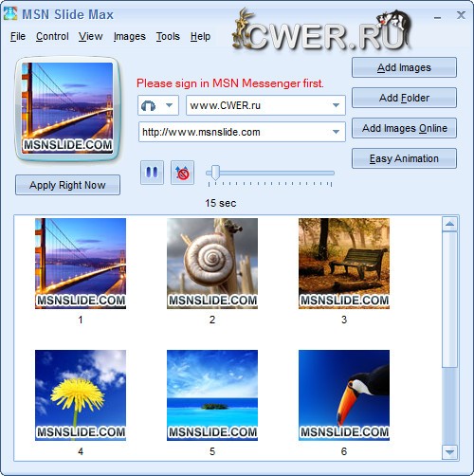The image size is (474, 476).
Task: Click the large display picture preview
Action: (x=67, y=108)
